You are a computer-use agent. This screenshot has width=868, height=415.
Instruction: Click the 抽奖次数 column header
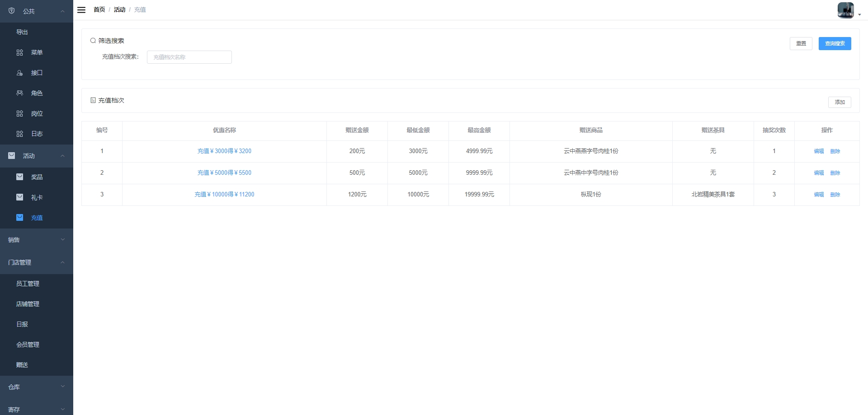(774, 130)
